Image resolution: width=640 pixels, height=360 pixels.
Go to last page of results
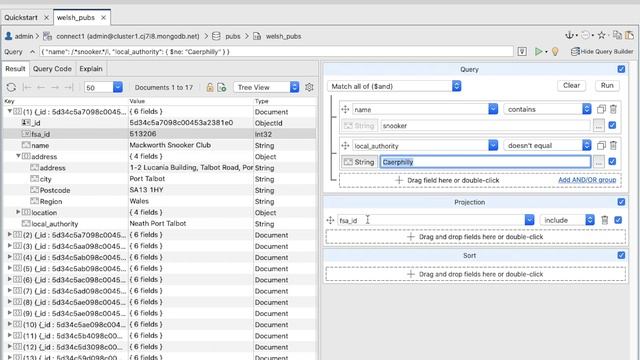[x=69, y=87]
